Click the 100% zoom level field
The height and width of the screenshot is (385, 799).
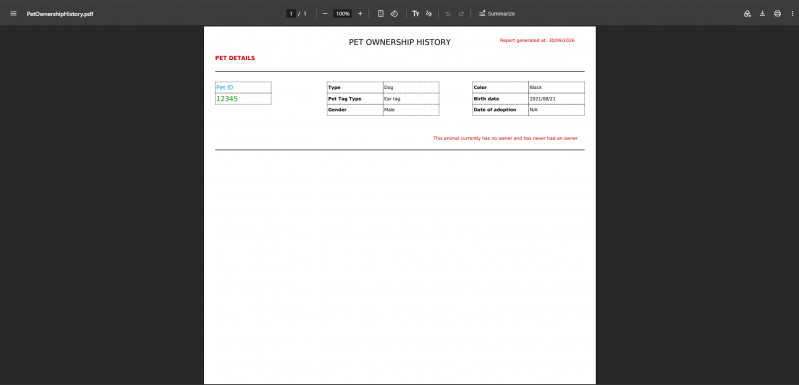tap(342, 14)
